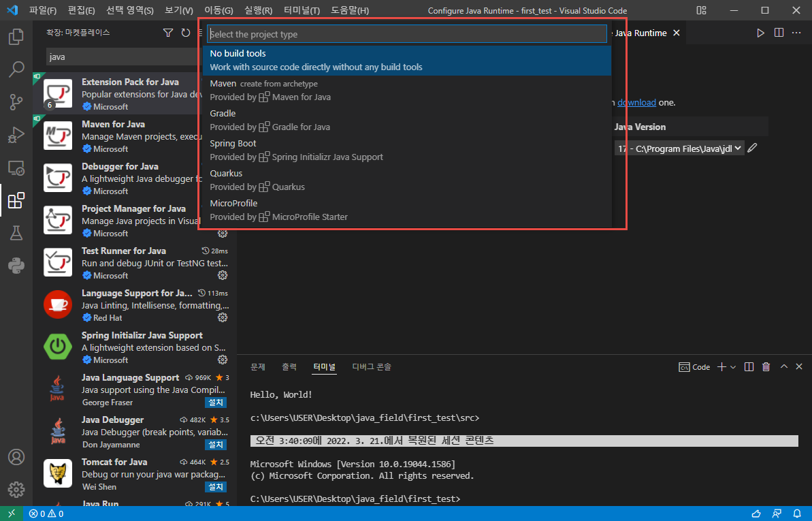Refresh the extensions marketplace list

[x=185, y=33]
